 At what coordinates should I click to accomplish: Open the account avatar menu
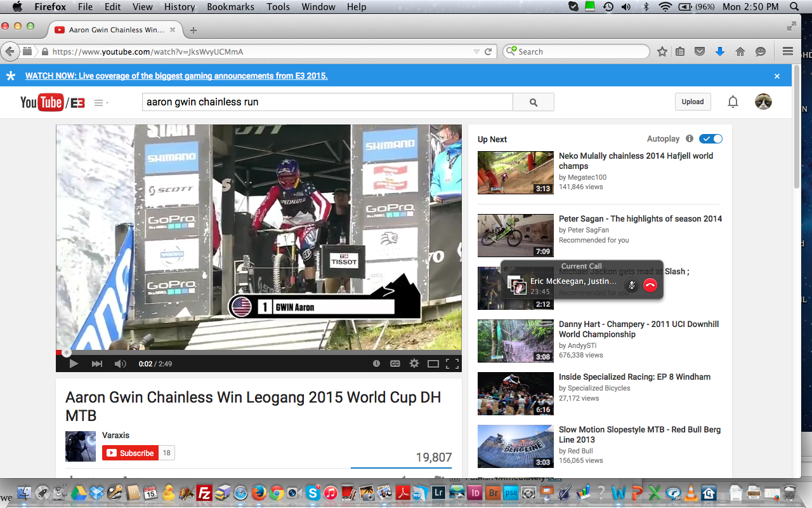tap(763, 102)
